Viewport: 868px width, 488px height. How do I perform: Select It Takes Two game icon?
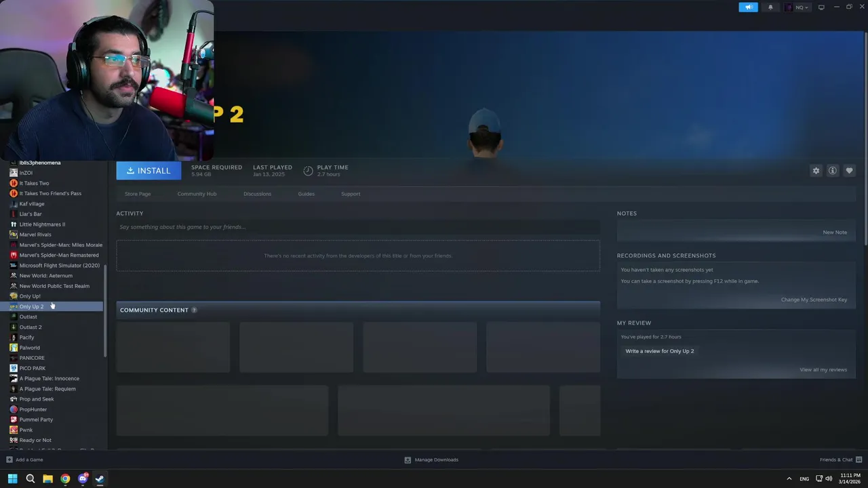click(x=14, y=183)
